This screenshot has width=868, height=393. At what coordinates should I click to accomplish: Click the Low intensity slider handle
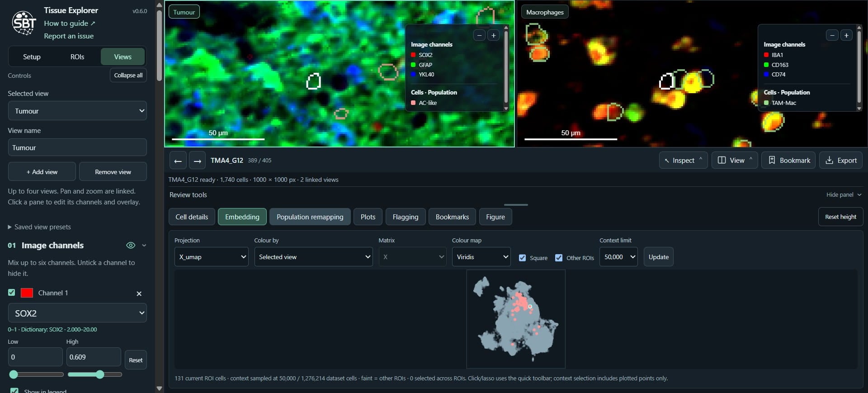click(14, 374)
